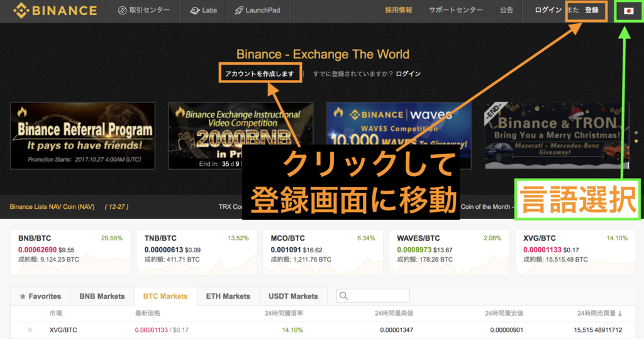Switch to BTC Markets tab
The image size is (644, 339).
165,296
